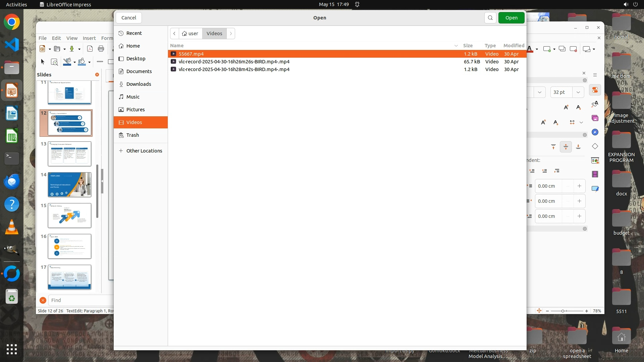Click the zoom slider in status bar
The height and width of the screenshot is (362, 644).
[563, 311]
